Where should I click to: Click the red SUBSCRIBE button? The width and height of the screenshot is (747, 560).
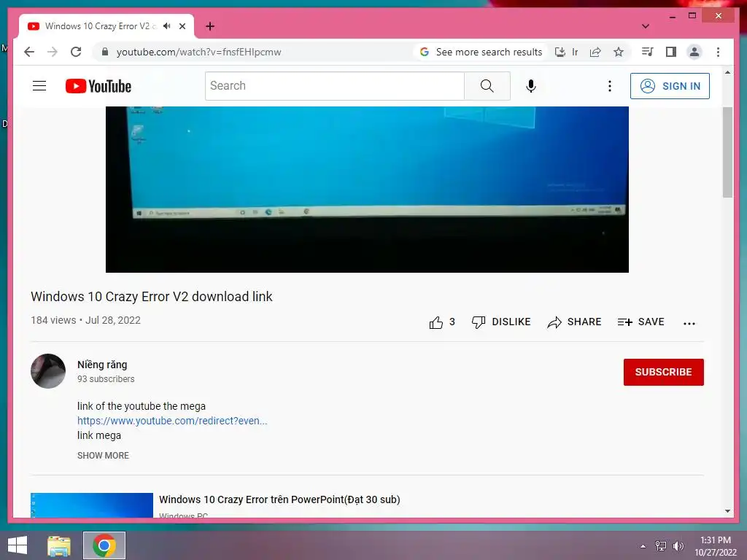click(x=663, y=372)
